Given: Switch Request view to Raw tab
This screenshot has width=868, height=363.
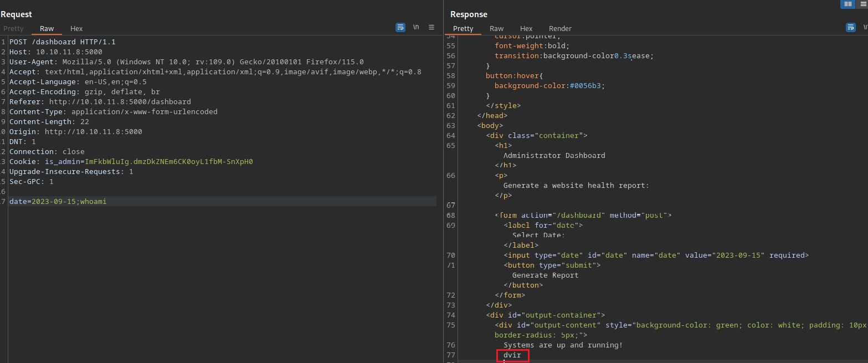Looking at the screenshot, I should pos(47,28).
